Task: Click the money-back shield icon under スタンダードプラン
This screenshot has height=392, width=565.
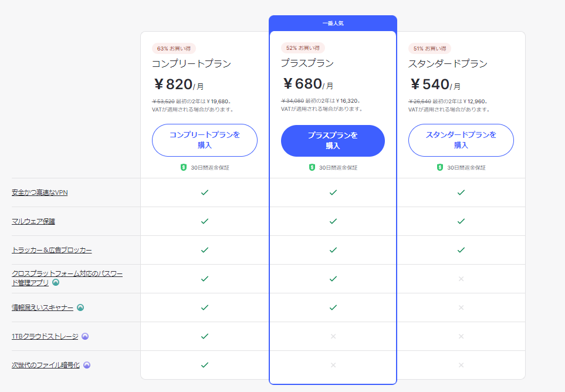Action: 440,167
